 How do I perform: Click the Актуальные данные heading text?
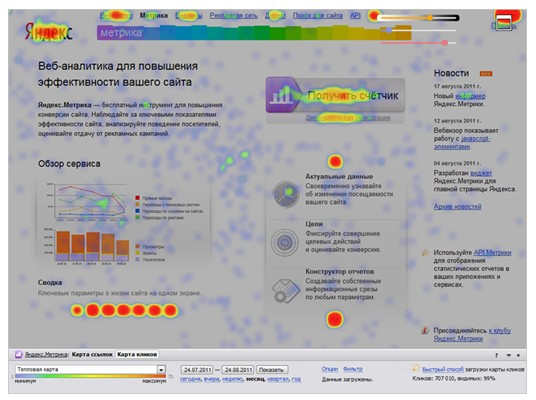click(x=339, y=176)
